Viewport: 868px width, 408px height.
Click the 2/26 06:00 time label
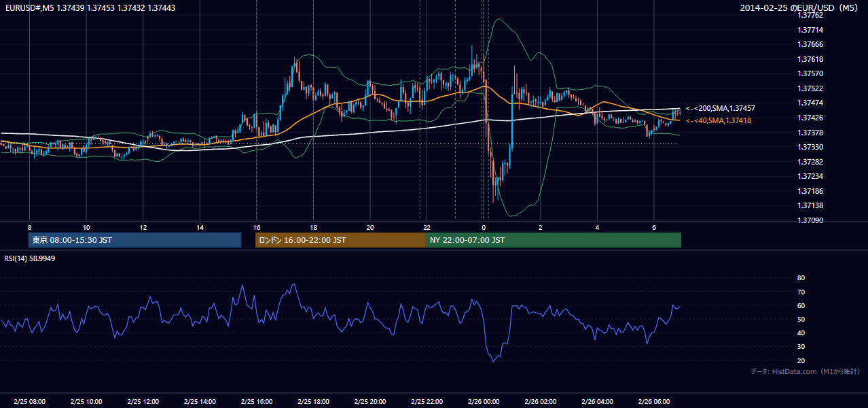pos(654,402)
